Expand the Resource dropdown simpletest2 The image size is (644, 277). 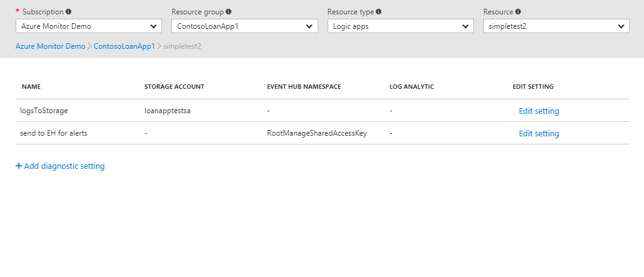[556, 26]
